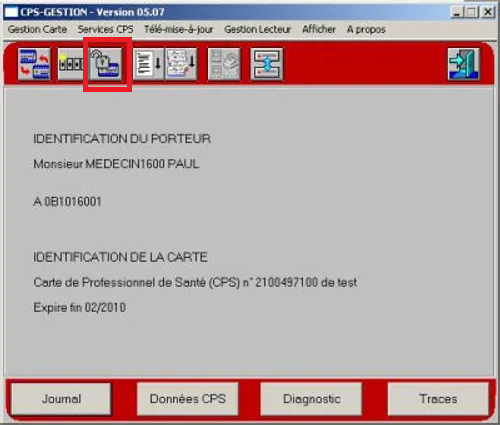Click the two-readers blue double-arrow icon
The height and width of the screenshot is (425, 500).
pyautogui.click(x=267, y=64)
